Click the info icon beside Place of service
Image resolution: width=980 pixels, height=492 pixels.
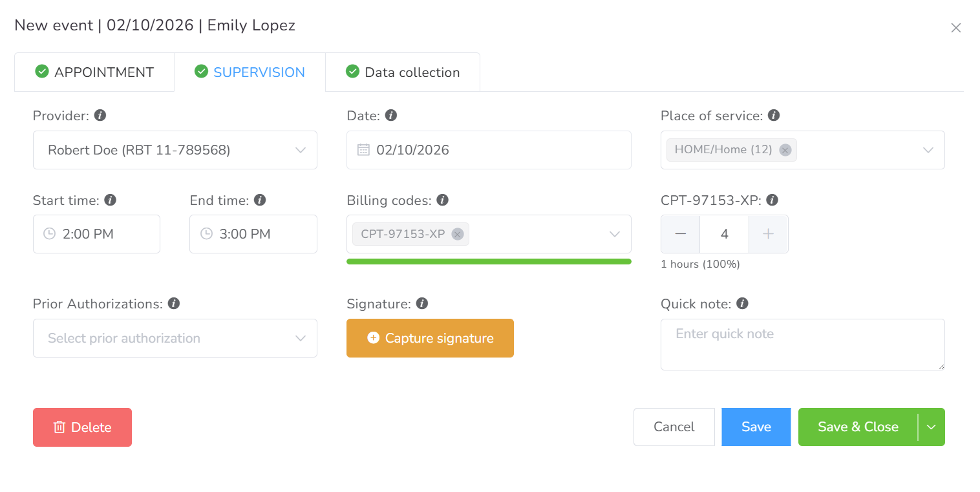[773, 116]
